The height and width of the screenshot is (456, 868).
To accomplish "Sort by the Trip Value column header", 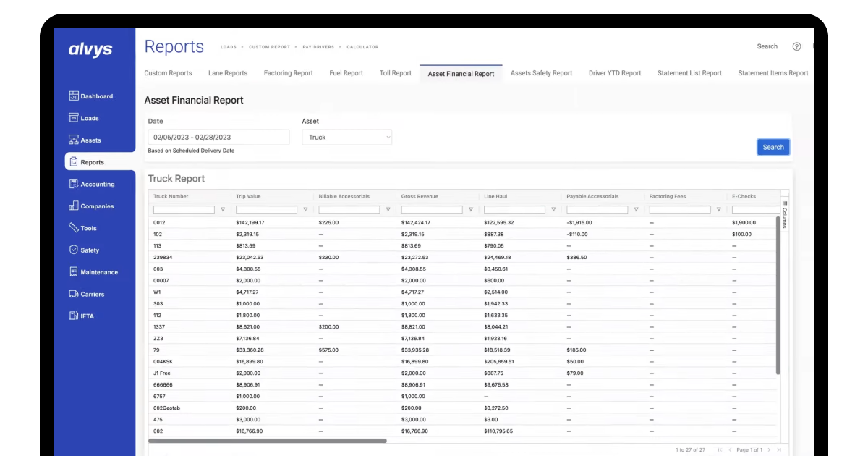I will pyautogui.click(x=248, y=196).
